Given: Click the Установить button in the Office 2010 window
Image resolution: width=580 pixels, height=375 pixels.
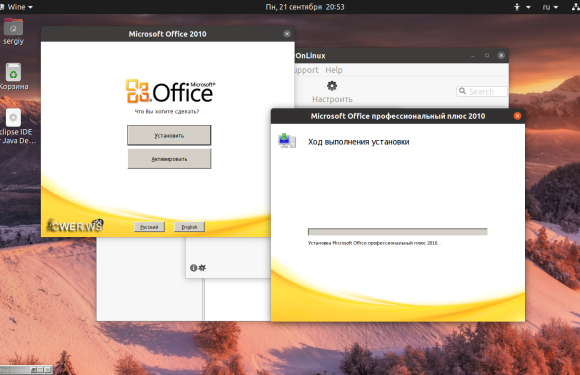Looking at the screenshot, I should (169, 135).
